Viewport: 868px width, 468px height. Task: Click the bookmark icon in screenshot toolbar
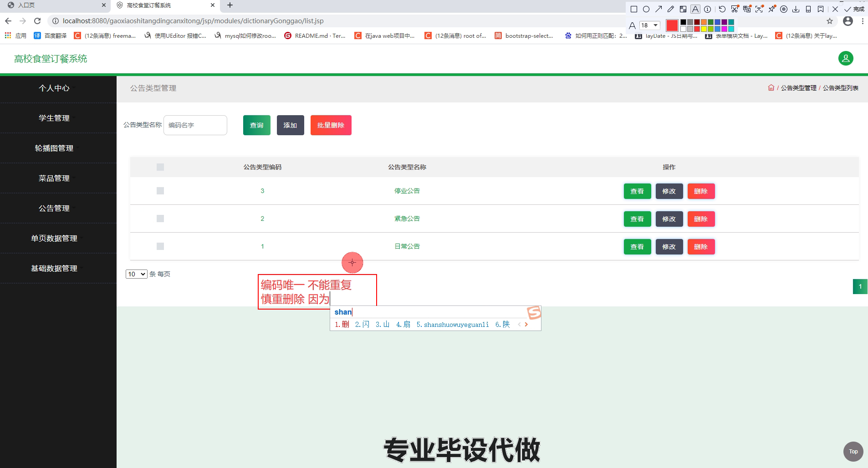click(821, 9)
